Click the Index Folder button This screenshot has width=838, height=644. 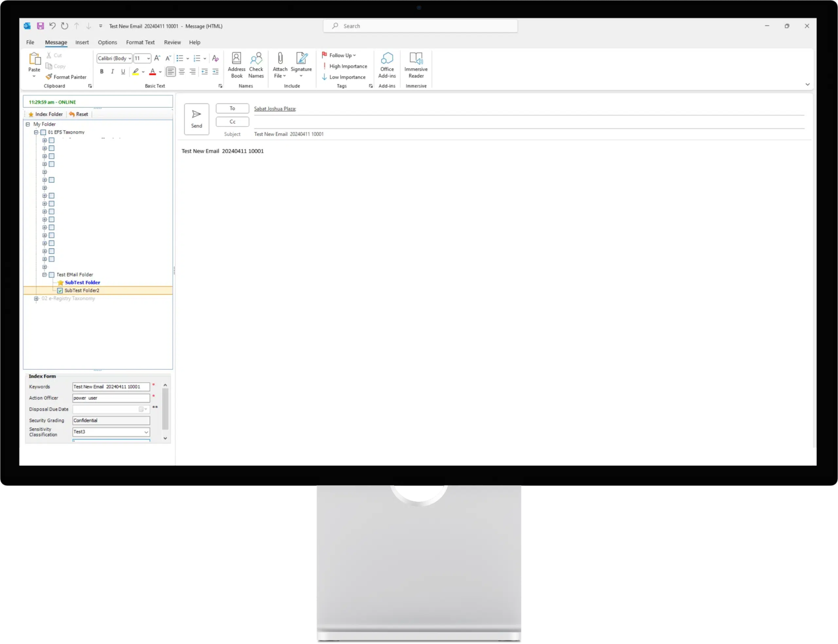[x=45, y=114]
